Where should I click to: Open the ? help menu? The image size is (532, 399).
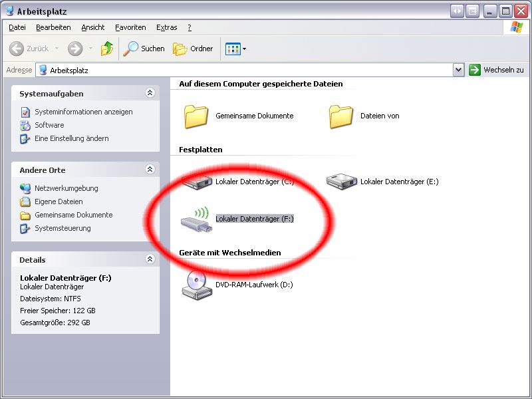(x=190, y=27)
